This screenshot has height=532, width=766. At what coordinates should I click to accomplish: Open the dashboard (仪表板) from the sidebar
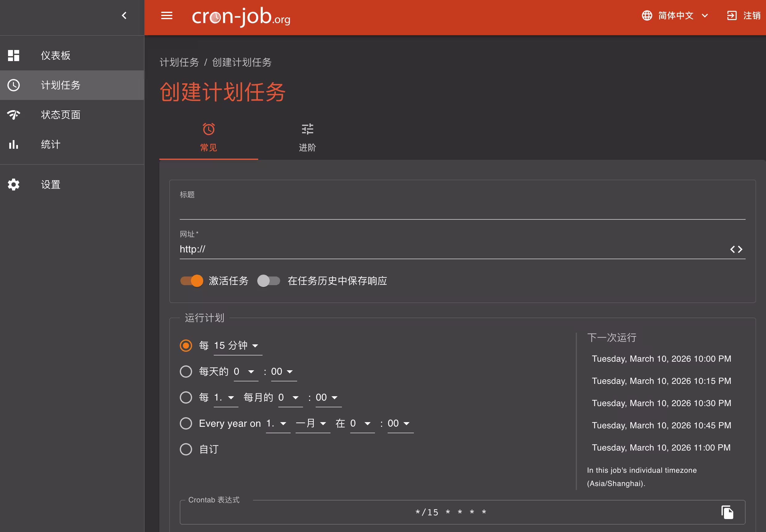[55, 55]
